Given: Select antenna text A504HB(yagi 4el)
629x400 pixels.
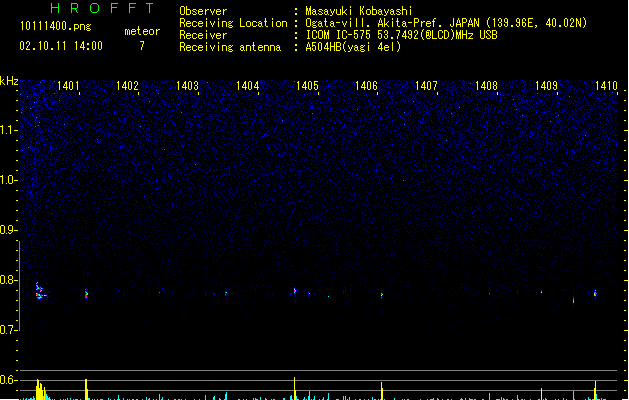Looking at the screenshot, I should (x=353, y=47).
